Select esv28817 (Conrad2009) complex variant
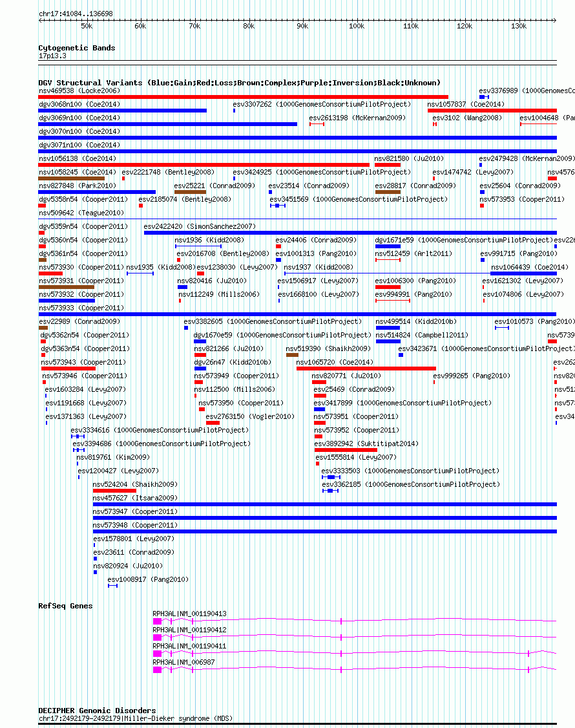The height and width of the screenshot is (728, 575). 388,192
